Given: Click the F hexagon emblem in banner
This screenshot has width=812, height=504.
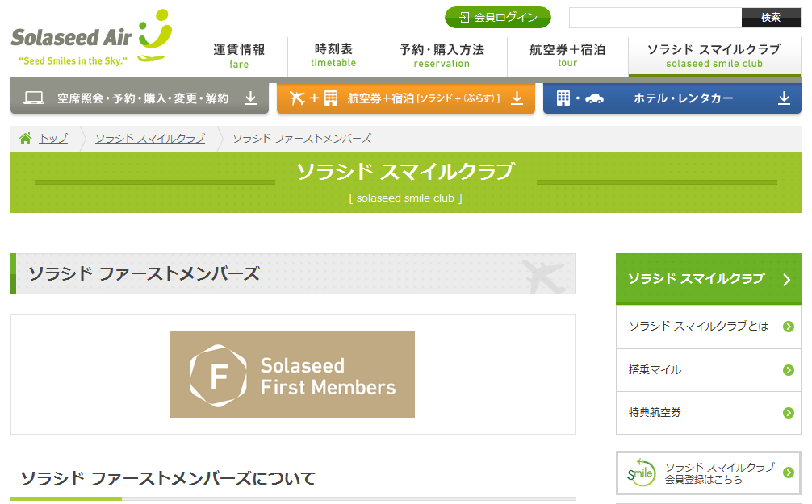Looking at the screenshot, I should (218, 376).
